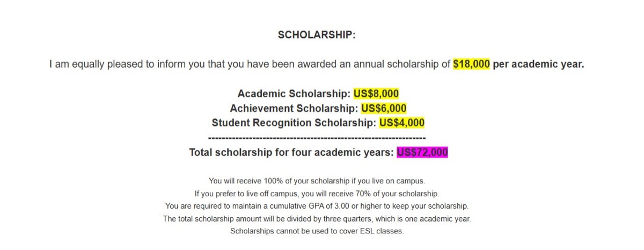Click the cumulative GPA of 3.00 requirement line
This screenshot has height=250, width=644.
point(317,206)
